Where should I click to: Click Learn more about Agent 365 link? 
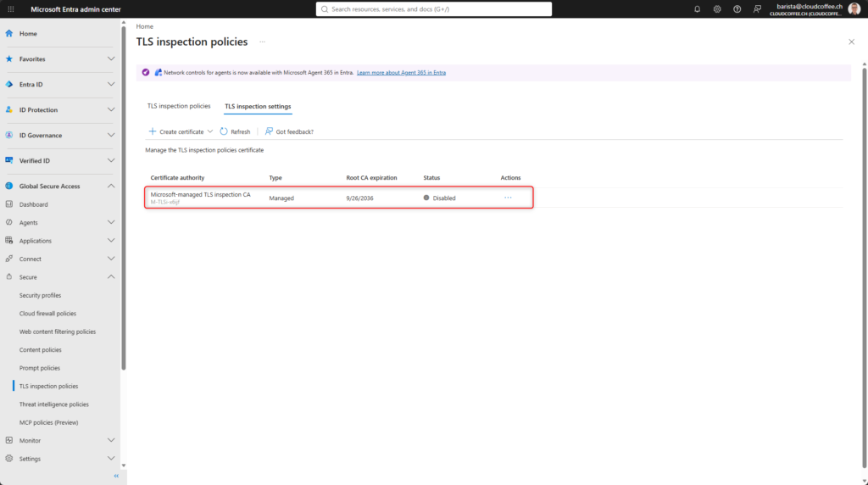[401, 73]
